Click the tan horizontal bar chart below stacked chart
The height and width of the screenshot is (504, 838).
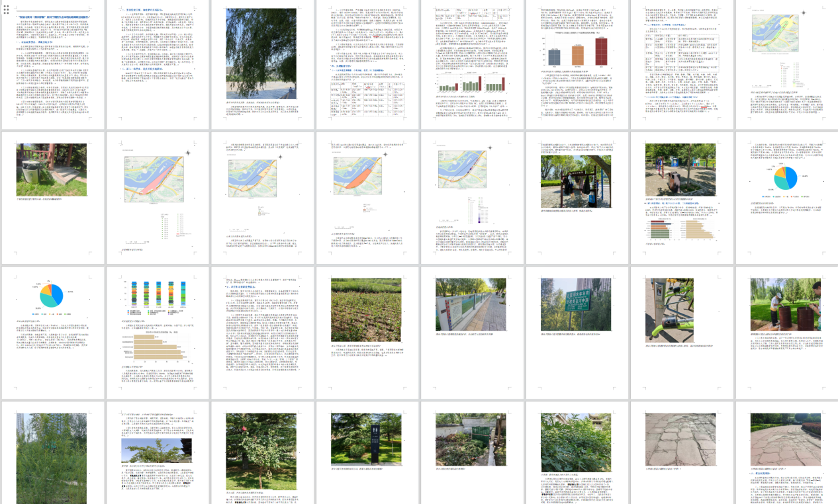tap(156, 349)
